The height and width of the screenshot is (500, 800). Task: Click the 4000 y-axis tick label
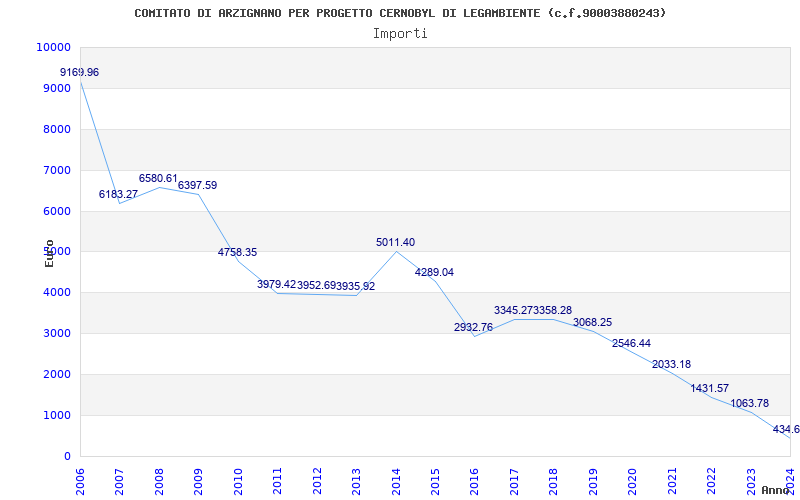tap(56, 293)
